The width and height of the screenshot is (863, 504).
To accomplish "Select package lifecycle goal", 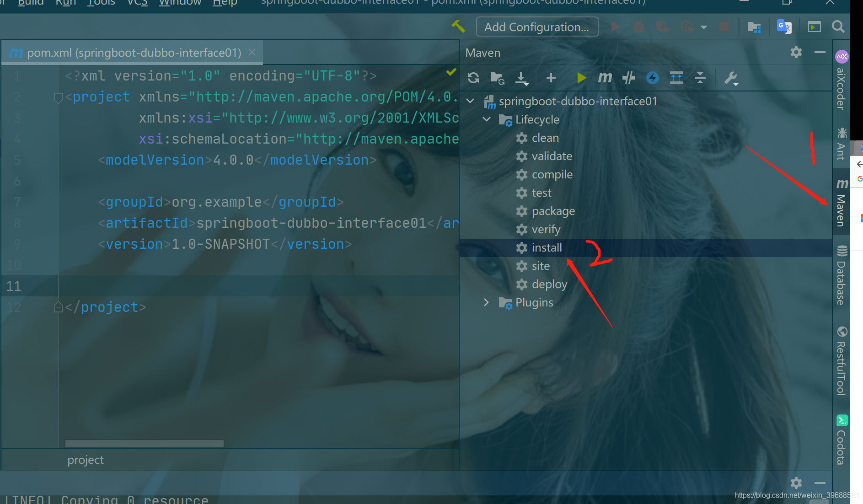I will [x=553, y=211].
